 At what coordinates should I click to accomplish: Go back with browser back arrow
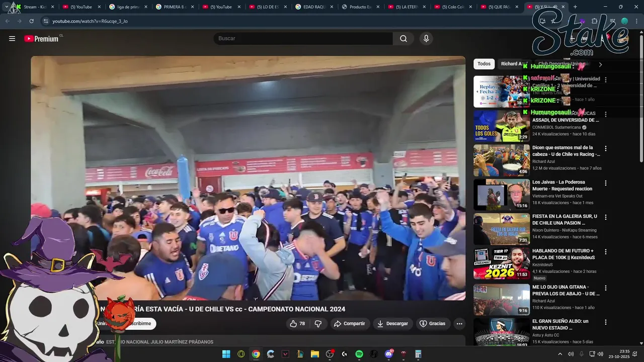[x=8, y=21]
